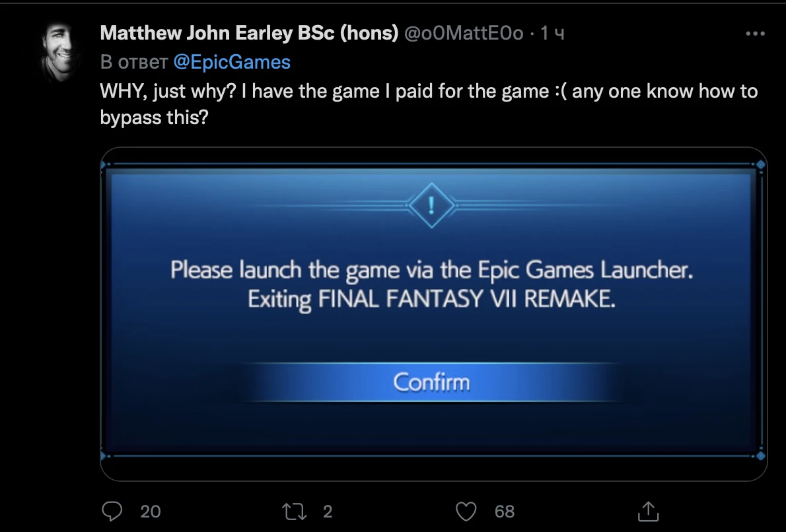
Task: Open the attached Final Fantasy VII error screenshot
Action: pos(433,314)
